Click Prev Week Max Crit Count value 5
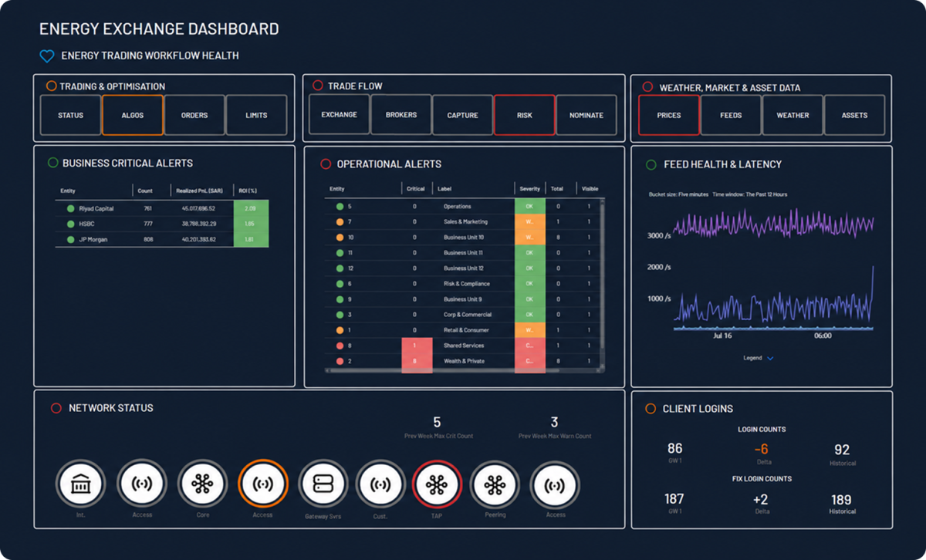Screen dimensions: 926x560 tap(437, 422)
